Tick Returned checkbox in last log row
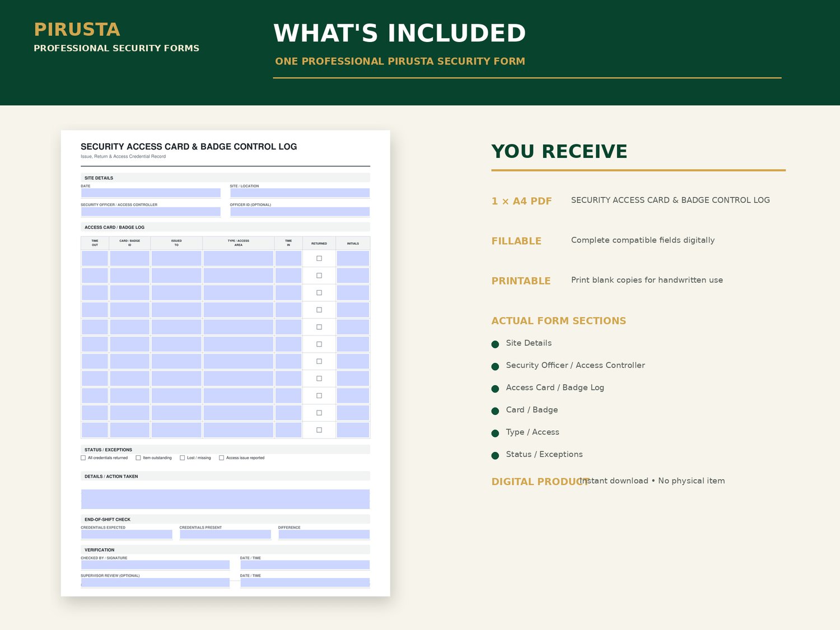The width and height of the screenshot is (840, 630). pos(319,430)
